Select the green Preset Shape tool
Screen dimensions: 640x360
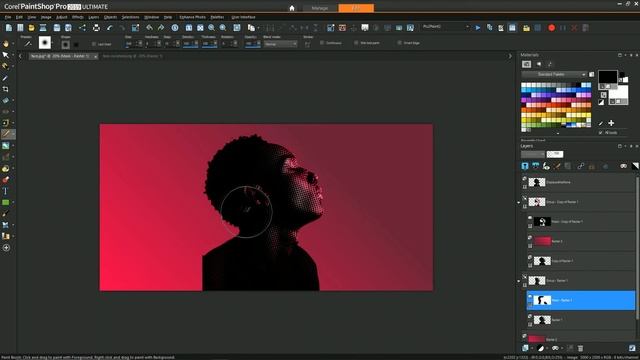6,202
